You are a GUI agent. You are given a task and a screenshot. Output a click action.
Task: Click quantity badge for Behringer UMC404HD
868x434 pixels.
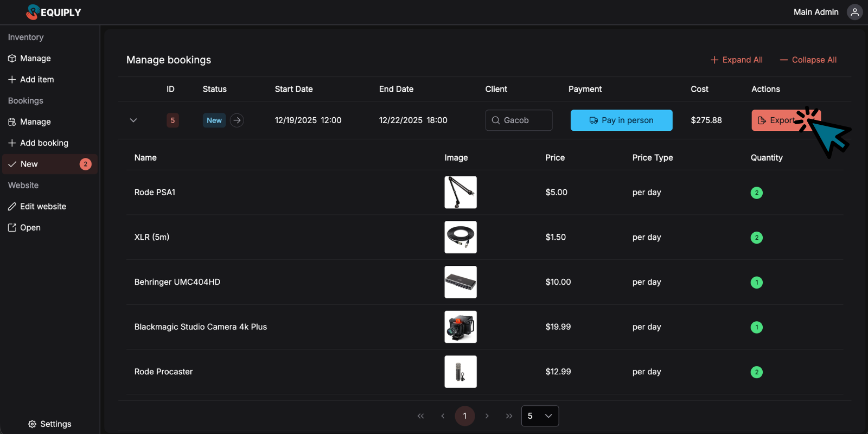pyautogui.click(x=757, y=282)
